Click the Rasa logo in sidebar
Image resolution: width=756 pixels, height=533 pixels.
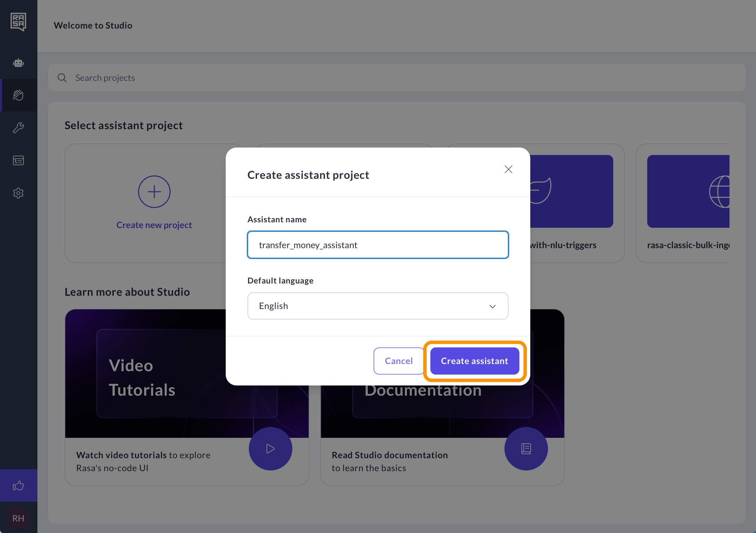pyautogui.click(x=18, y=22)
